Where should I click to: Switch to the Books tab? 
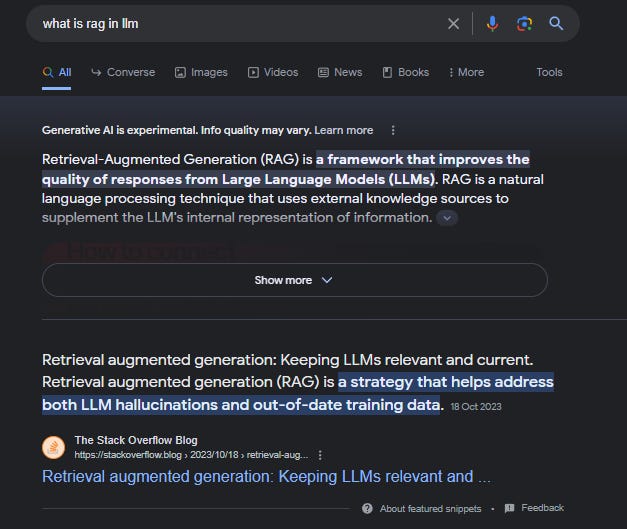(406, 72)
